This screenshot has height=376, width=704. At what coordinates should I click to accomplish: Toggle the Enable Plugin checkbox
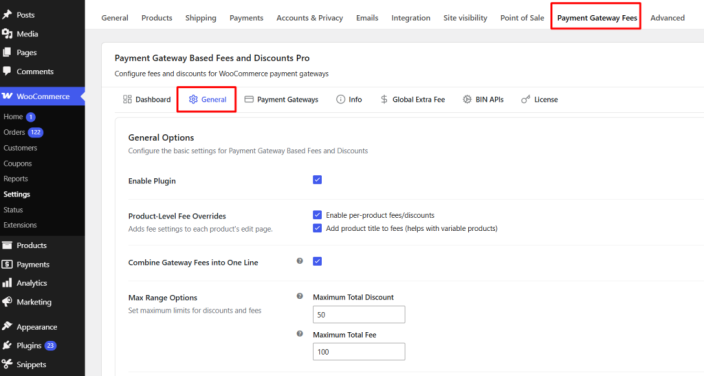click(x=317, y=180)
